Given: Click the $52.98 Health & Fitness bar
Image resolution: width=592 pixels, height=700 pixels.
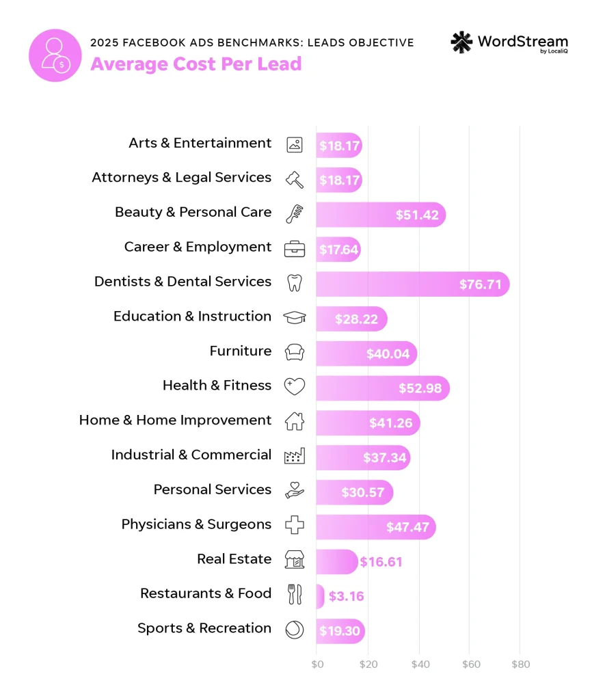Looking at the screenshot, I should pyautogui.click(x=382, y=388).
